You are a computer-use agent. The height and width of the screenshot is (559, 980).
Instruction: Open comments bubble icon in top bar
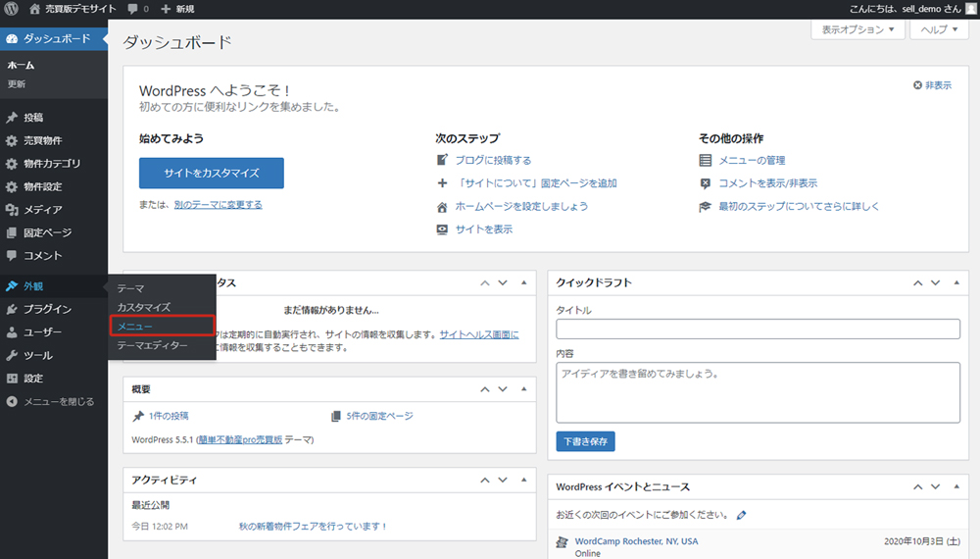point(132,9)
